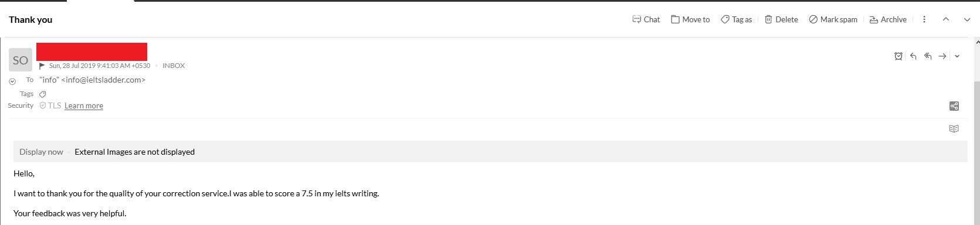Toggle the flag on this message

pyautogui.click(x=42, y=66)
